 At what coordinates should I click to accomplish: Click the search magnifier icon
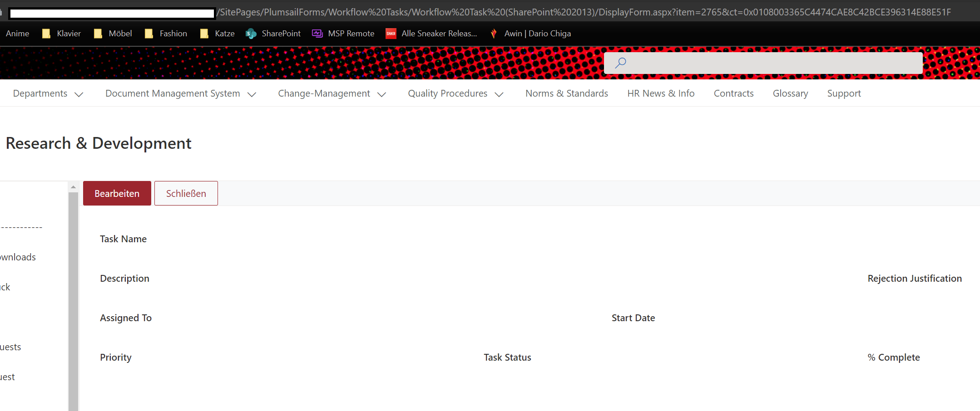(x=620, y=63)
